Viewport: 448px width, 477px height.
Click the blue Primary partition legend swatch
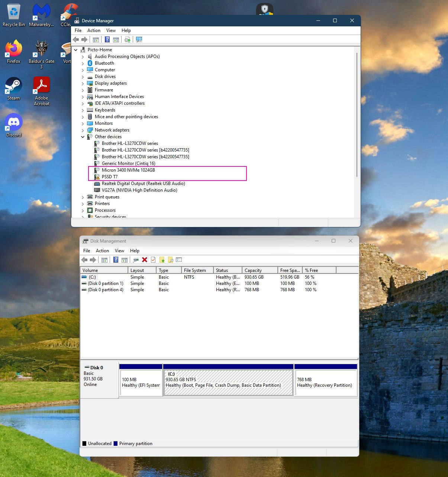116,444
